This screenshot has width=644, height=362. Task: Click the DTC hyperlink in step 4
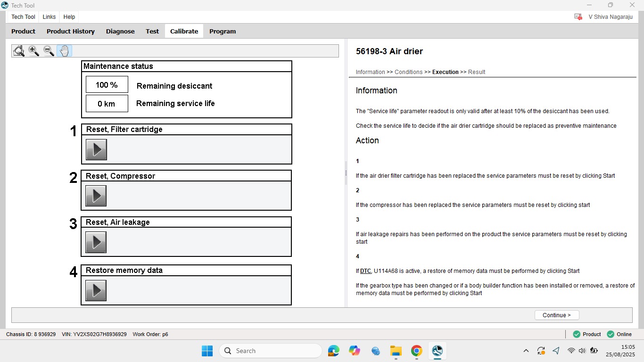[365, 271]
